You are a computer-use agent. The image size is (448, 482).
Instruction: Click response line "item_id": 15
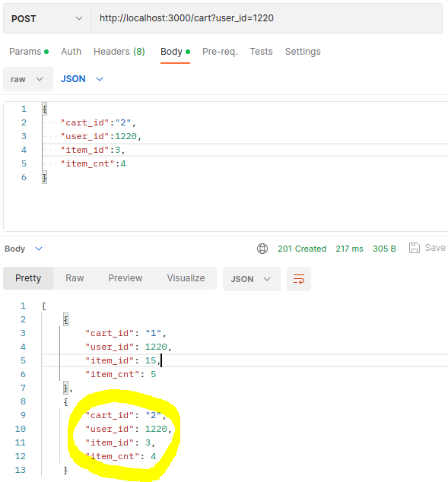point(123,360)
